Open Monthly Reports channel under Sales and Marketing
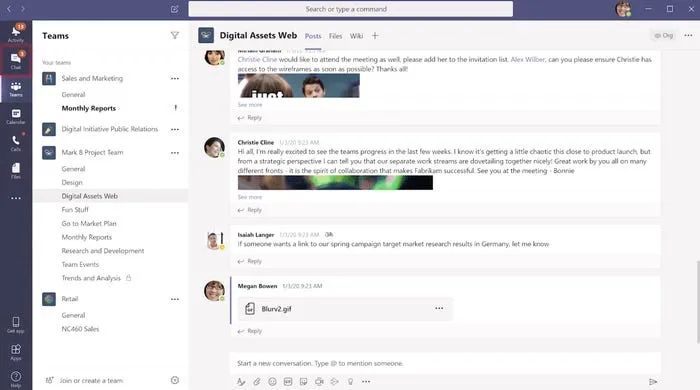 [x=88, y=108]
